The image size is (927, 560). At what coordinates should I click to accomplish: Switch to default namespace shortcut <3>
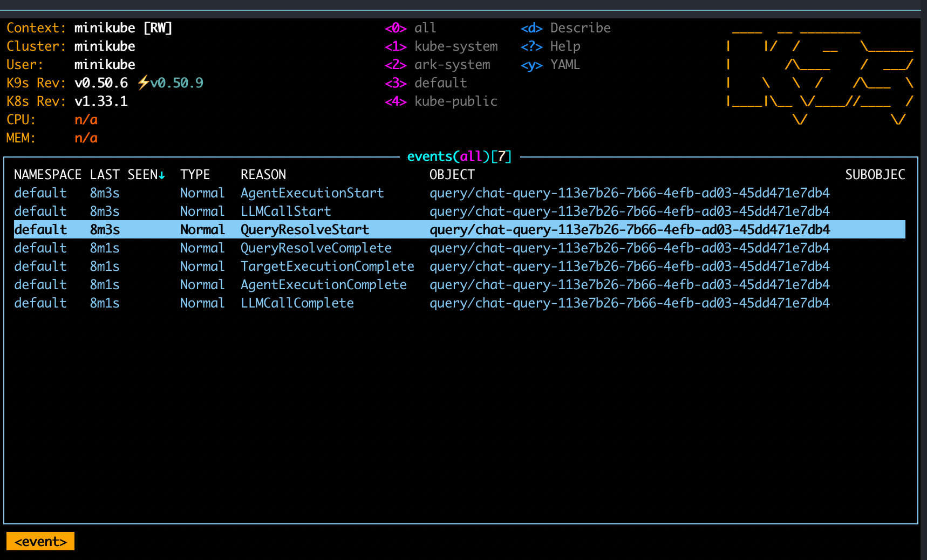pos(426,83)
